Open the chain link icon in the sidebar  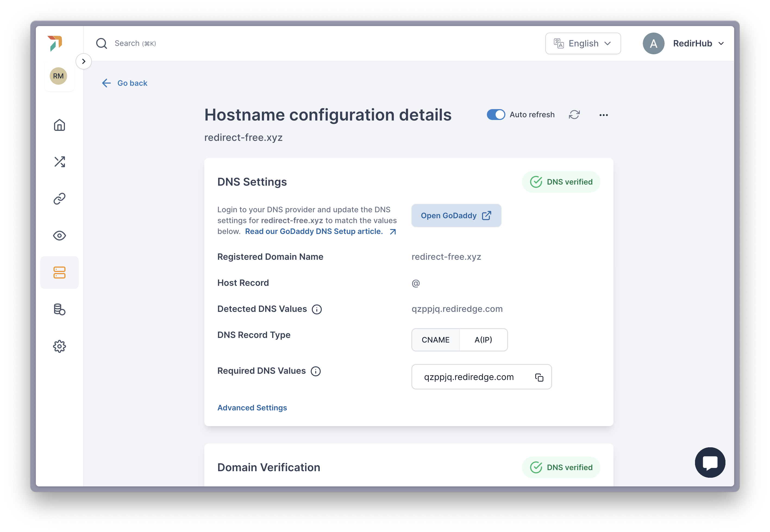coord(60,199)
